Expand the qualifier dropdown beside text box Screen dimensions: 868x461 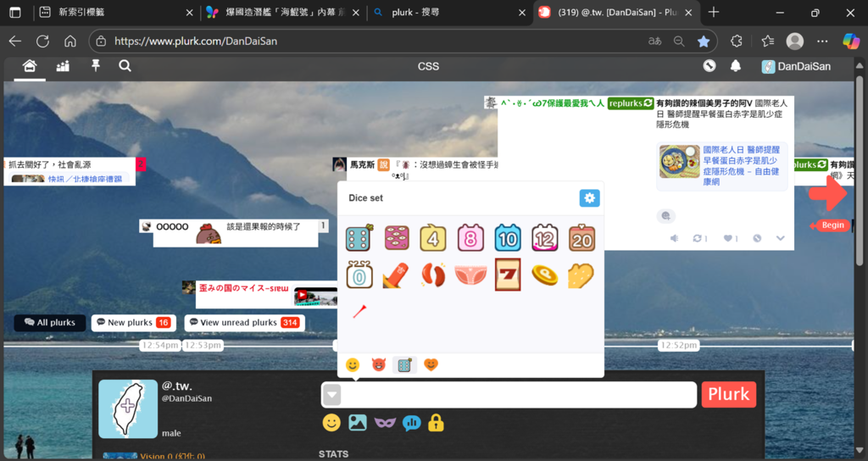tap(332, 395)
